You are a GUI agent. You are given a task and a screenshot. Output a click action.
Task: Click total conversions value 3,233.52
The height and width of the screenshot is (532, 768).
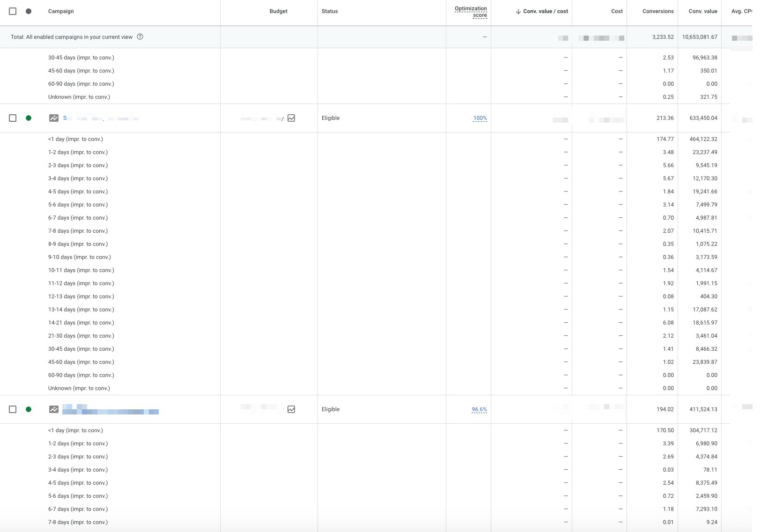(663, 37)
